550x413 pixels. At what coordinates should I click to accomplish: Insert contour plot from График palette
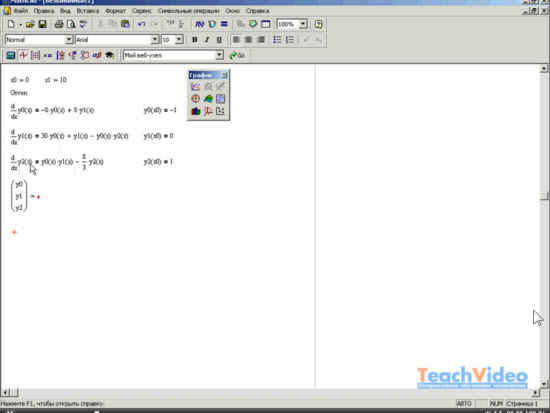point(220,99)
